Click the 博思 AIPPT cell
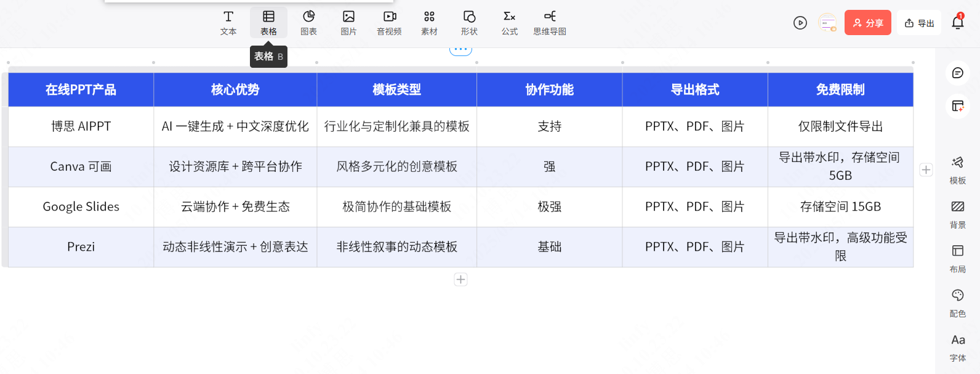The height and width of the screenshot is (374, 980). 81,126
